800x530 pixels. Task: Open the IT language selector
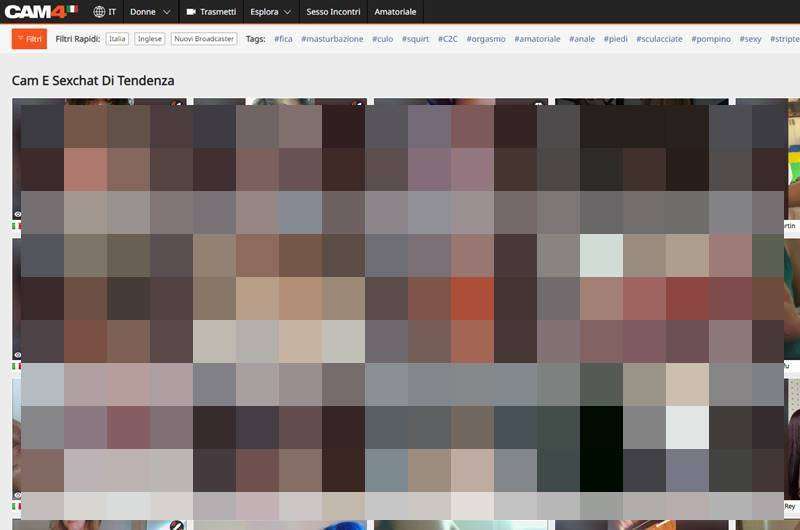coord(112,12)
